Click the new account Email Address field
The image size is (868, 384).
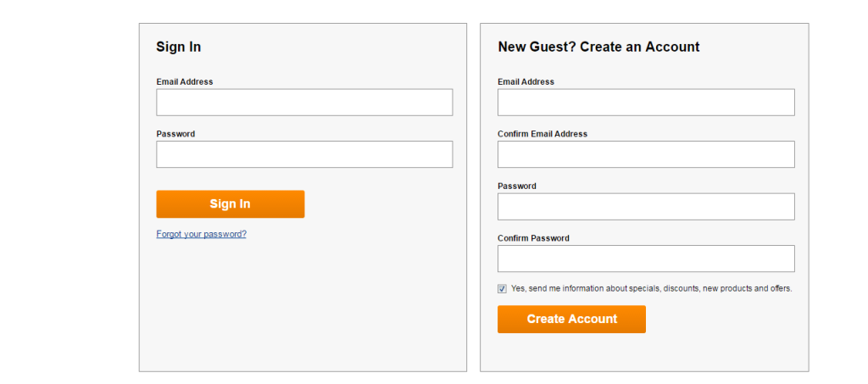[x=646, y=103]
